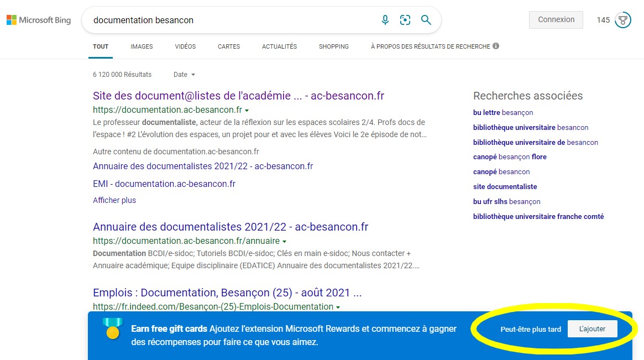The image size is (644, 360).
Task: Open the 145 rewards points counter
Action: [603, 20]
